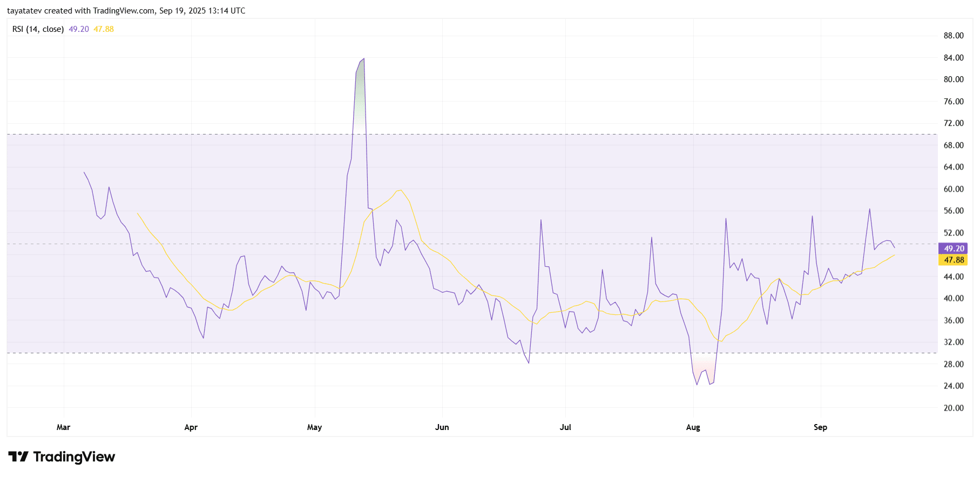Click the chart attribution header text
Image resolution: width=980 pixels, height=477 pixels.
coord(126,11)
